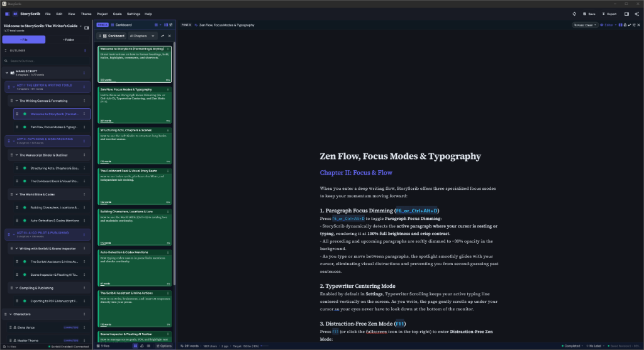Screen dimensions: 644x350
Task: Open the All Chapters filter dropdown
Action: pyautogui.click(x=142, y=36)
